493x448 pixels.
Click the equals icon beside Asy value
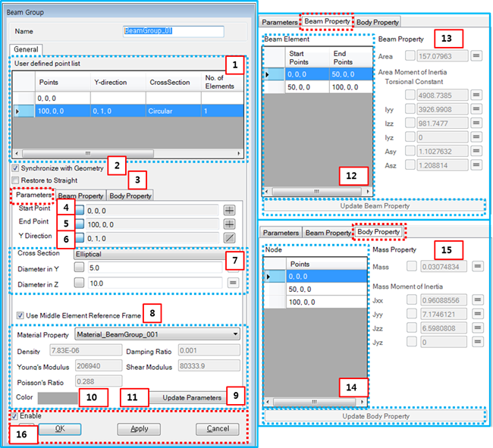click(x=476, y=151)
